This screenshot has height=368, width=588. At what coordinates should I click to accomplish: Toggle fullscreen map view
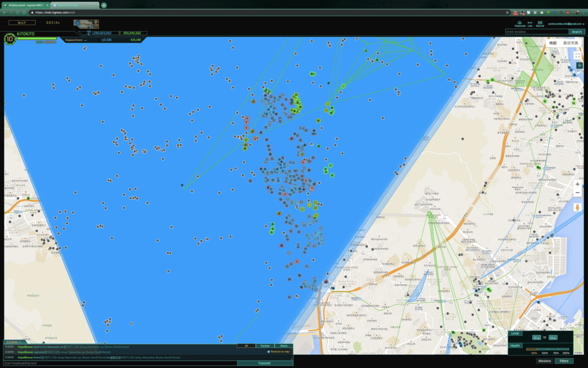578,56
